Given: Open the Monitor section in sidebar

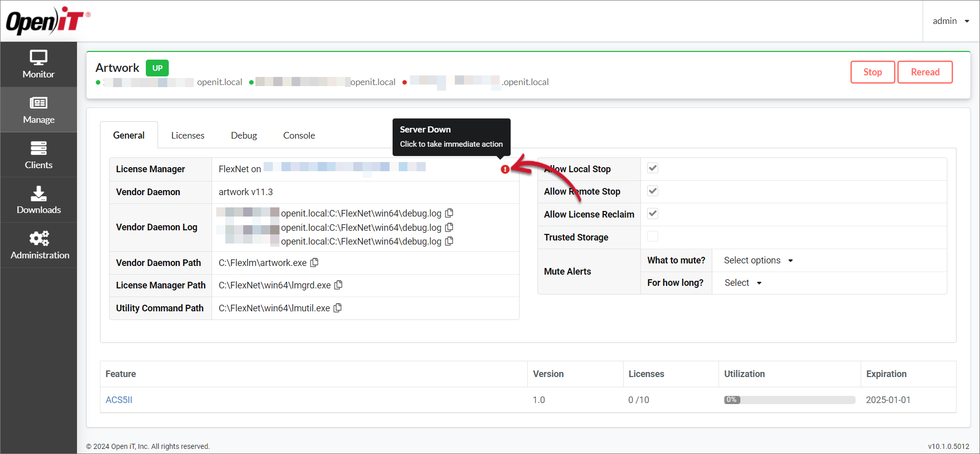Looking at the screenshot, I should (x=38, y=64).
